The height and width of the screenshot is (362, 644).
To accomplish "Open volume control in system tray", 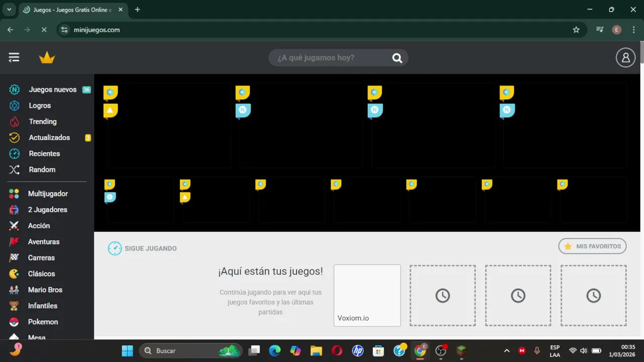I will click(x=584, y=350).
